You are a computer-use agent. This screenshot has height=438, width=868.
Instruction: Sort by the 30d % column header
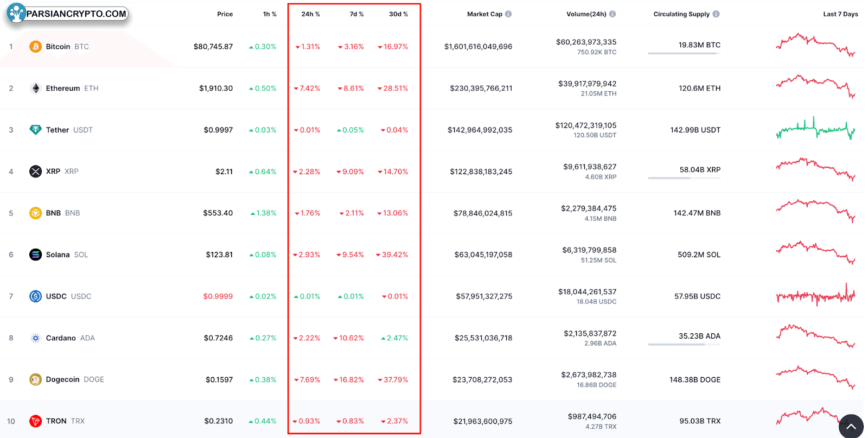pos(398,14)
